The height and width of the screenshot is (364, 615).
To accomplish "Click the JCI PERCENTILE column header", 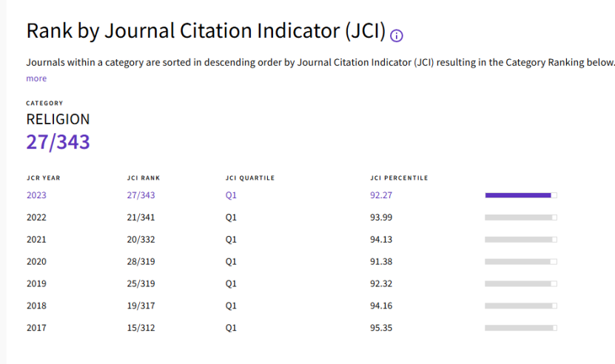I will click(399, 178).
